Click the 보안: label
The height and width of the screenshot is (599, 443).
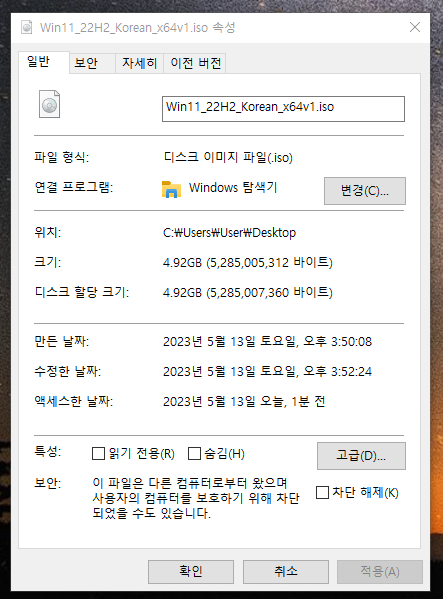click(47, 483)
